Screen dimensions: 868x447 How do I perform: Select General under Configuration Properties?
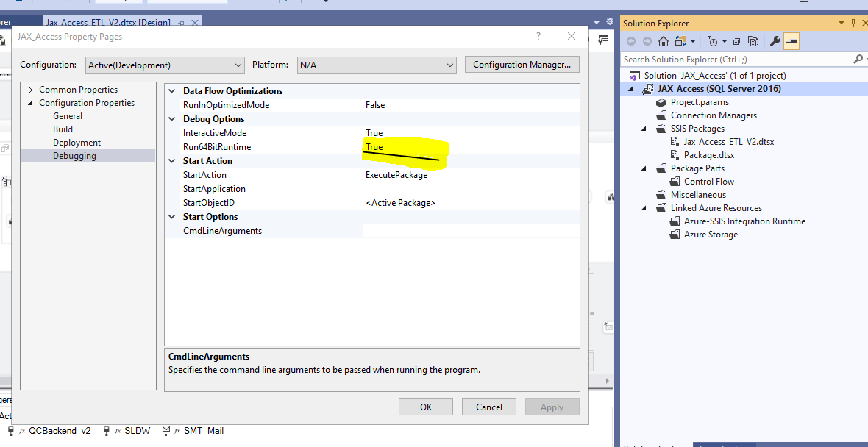[68, 116]
